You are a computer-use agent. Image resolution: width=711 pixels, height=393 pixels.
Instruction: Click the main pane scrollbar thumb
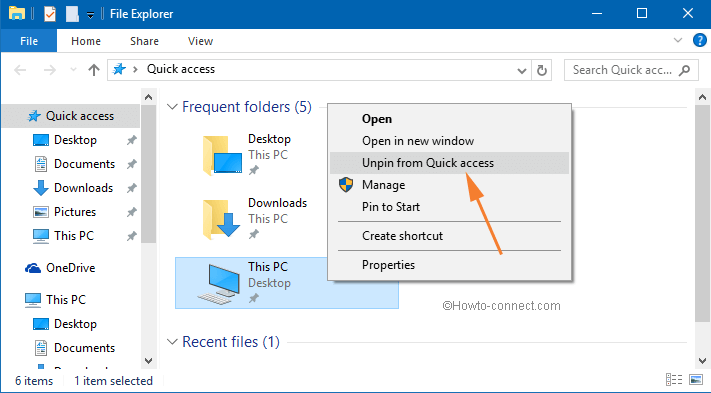click(x=702, y=214)
